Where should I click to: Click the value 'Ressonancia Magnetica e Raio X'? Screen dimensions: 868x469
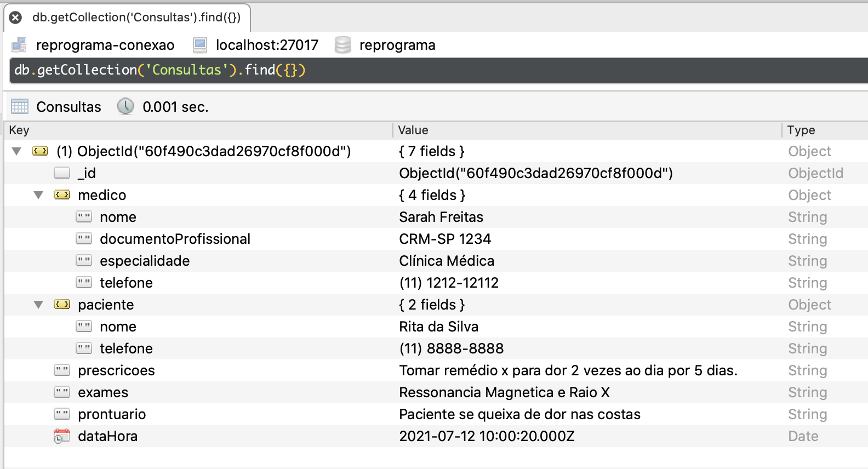pyautogui.click(x=504, y=392)
